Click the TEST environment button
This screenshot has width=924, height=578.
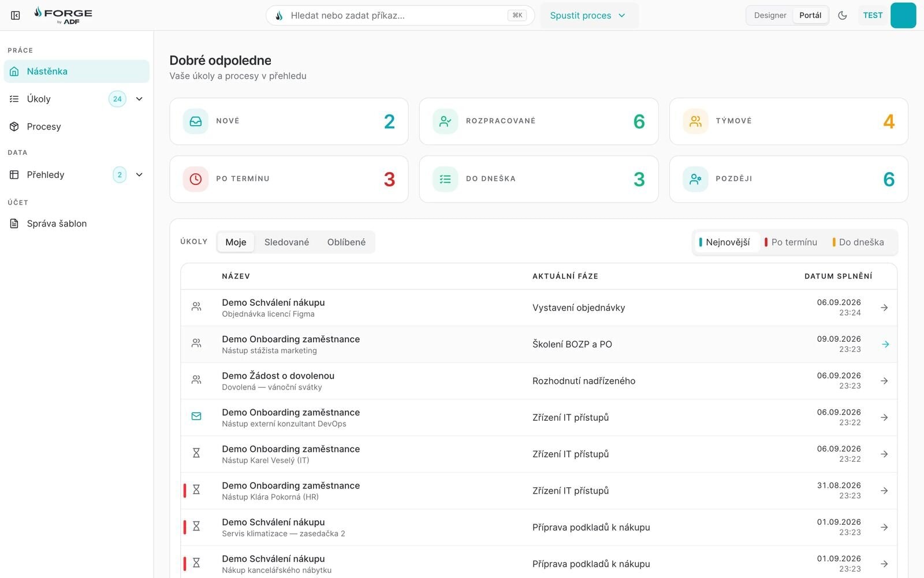click(873, 16)
